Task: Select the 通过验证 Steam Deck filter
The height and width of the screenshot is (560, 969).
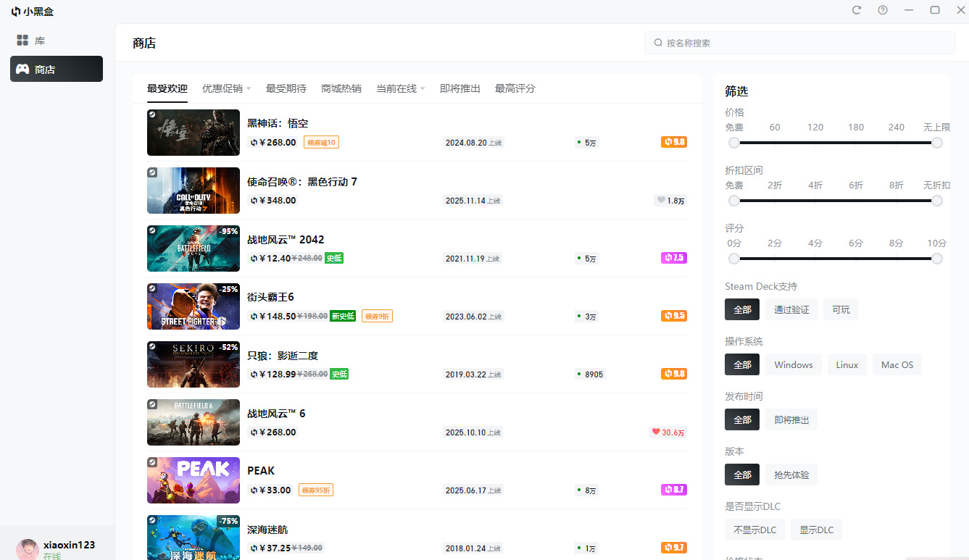Action: 791,309
